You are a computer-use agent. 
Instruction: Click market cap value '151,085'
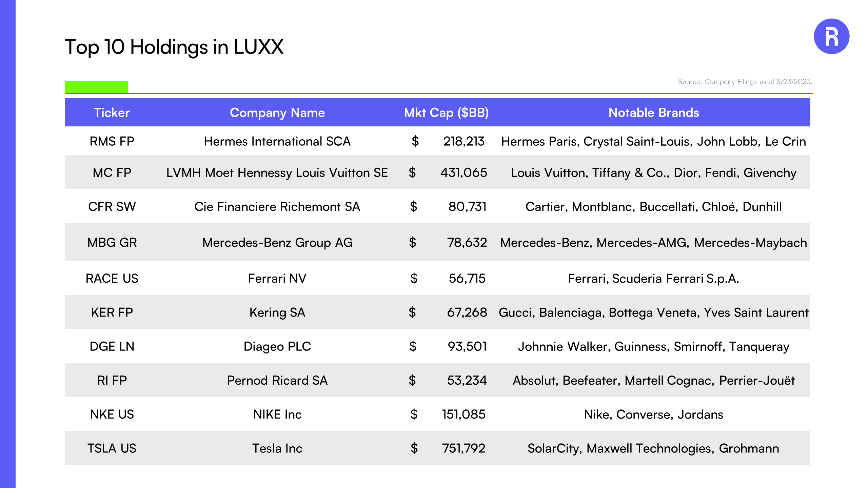point(464,414)
